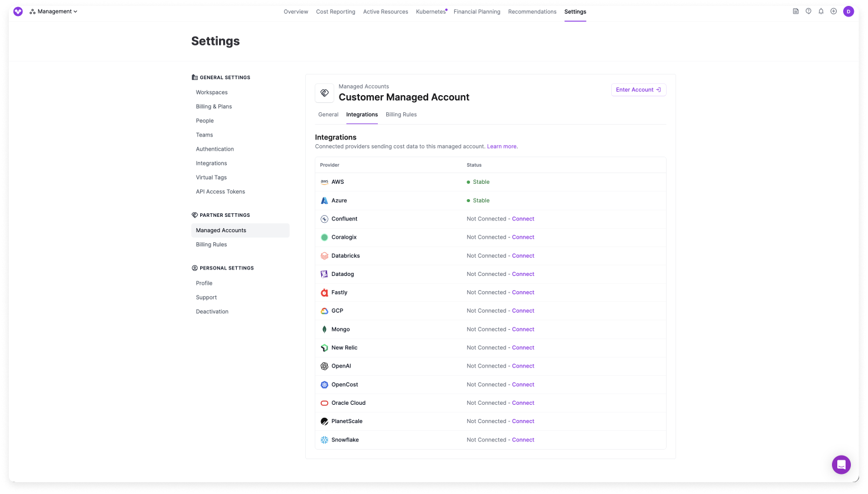Open Financial Planning in top navigation
The height and width of the screenshot is (494, 868).
[477, 12]
